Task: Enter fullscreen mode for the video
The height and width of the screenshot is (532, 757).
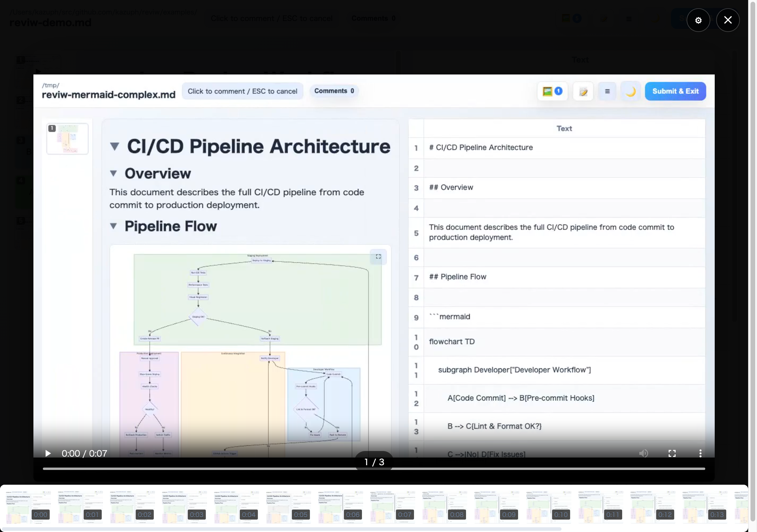Action: click(x=672, y=453)
